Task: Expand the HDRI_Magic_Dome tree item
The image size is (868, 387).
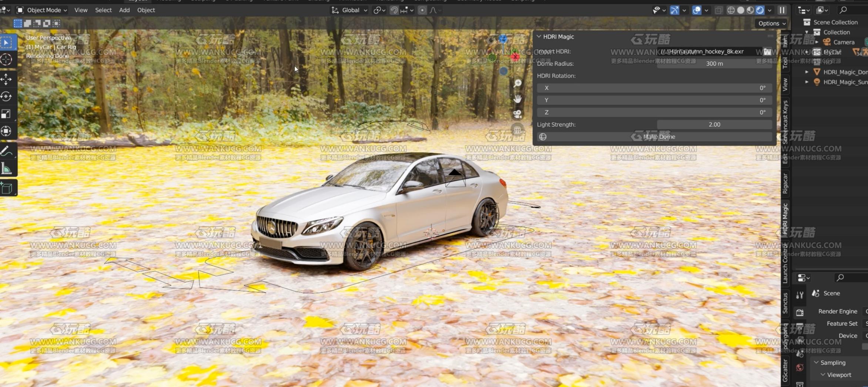Action: pos(807,72)
